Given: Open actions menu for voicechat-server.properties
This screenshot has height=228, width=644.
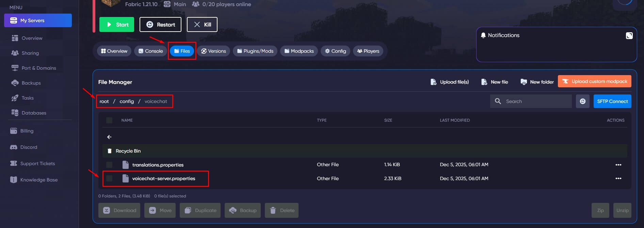Looking at the screenshot, I should [x=618, y=178].
